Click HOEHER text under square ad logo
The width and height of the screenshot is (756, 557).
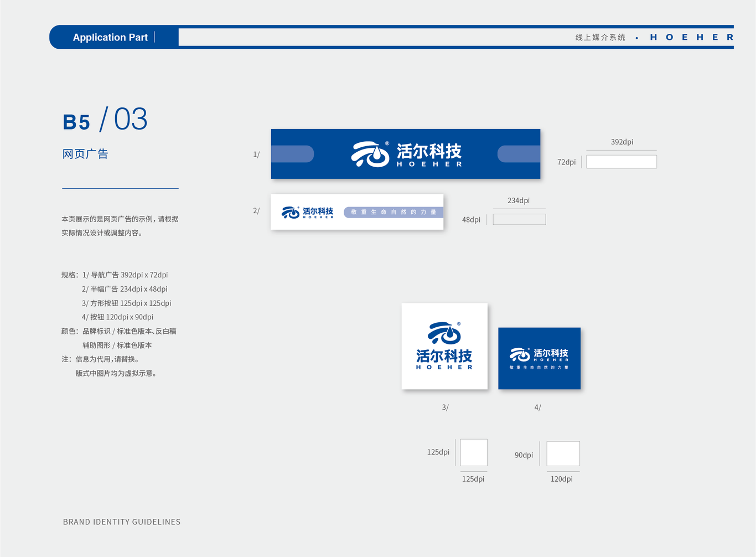point(444,367)
